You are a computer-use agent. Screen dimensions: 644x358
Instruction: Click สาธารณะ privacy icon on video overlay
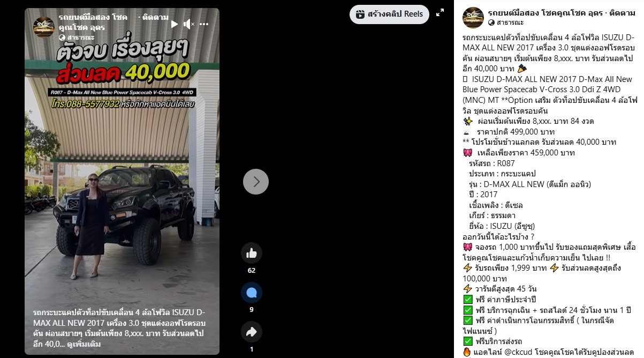point(62,38)
